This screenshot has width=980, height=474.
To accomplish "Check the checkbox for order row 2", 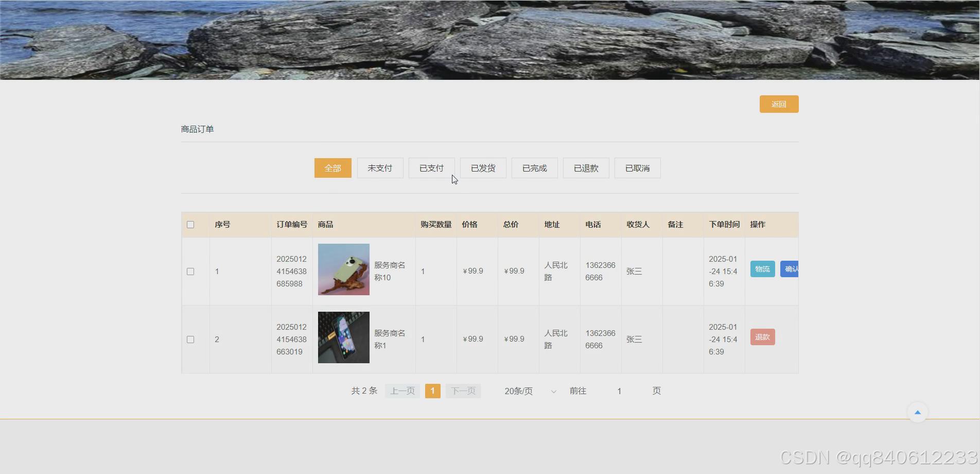I will (190, 339).
